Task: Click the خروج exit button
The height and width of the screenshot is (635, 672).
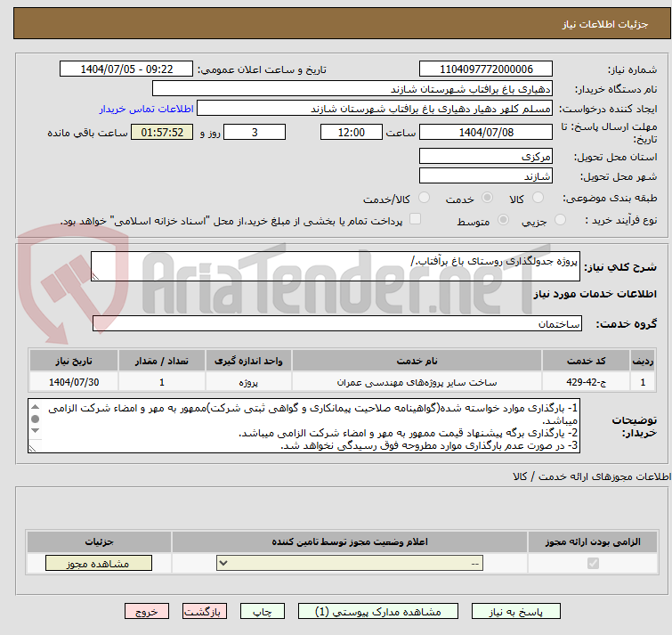Action: click(147, 612)
